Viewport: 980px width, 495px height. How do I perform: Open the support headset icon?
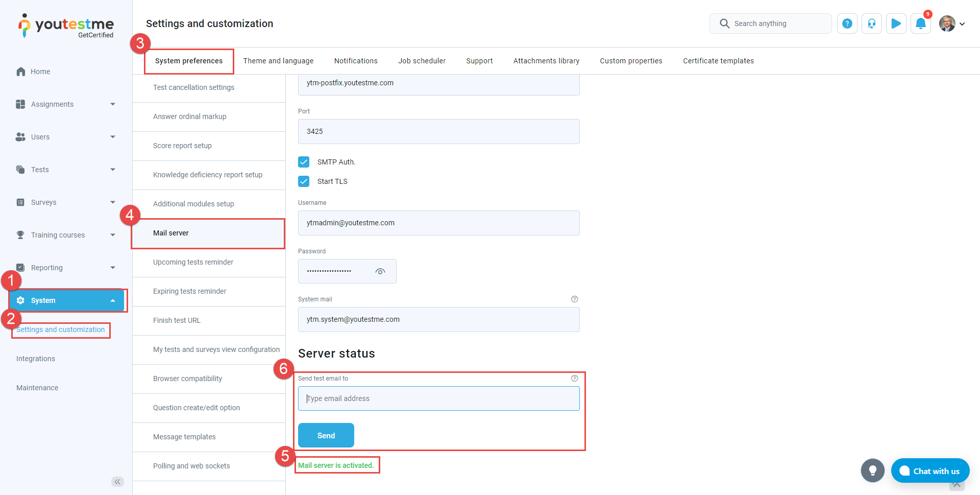click(x=871, y=23)
